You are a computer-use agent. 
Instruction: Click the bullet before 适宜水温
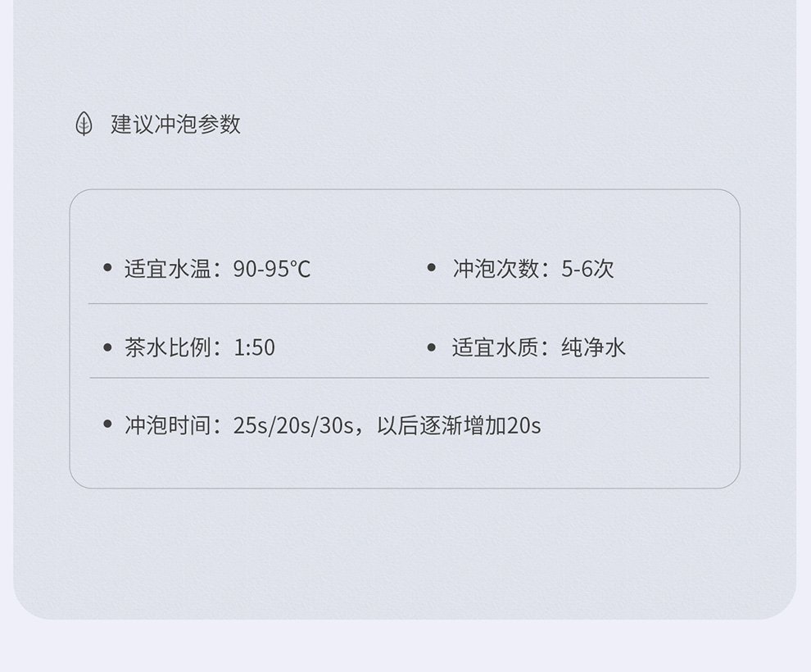(107, 267)
